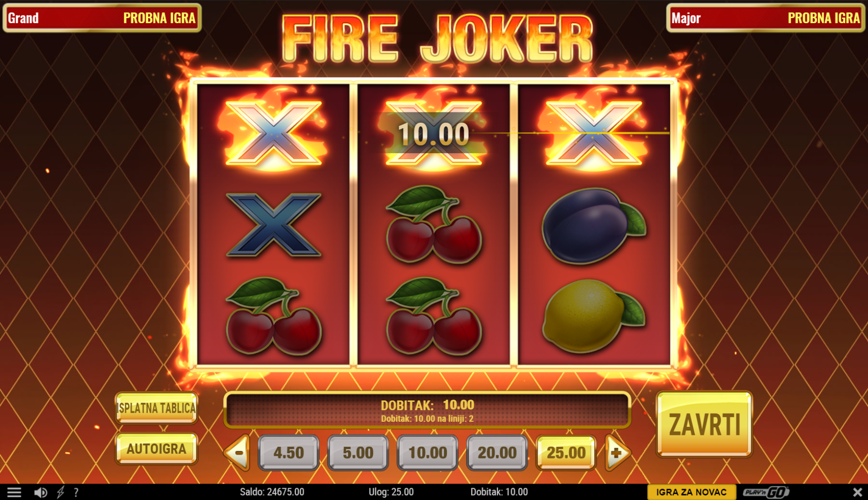Image resolution: width=868 pixels, height=500 pixels.
Task: Increase bet with plus arrow
Action: tap(617, 452)
